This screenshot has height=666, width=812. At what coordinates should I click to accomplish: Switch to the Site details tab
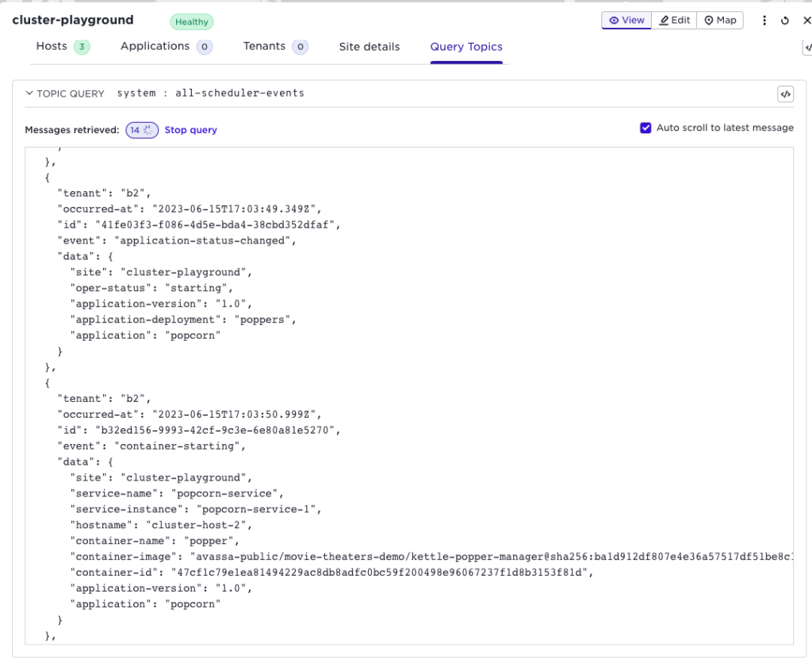point(370,47)
